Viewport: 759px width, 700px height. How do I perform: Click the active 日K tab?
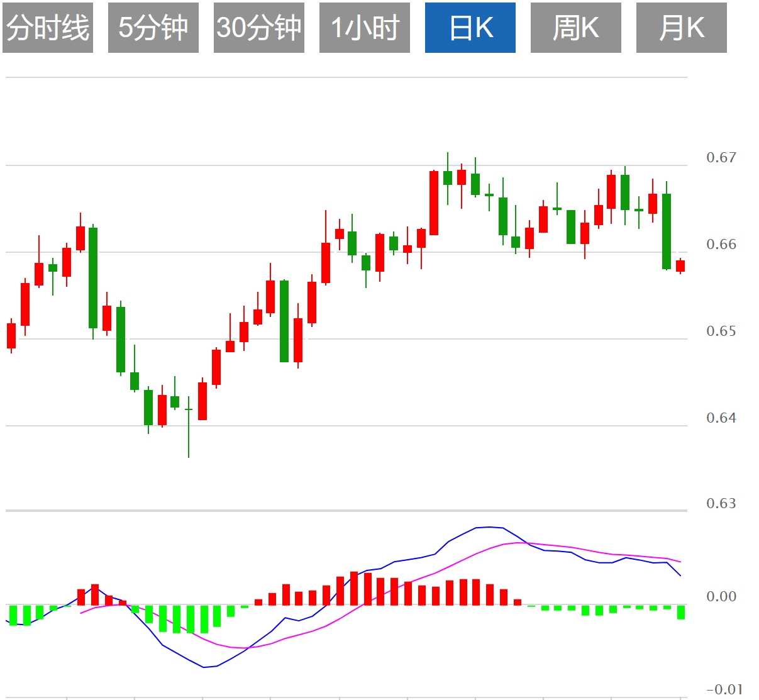pyautogui.click(x=470, y=28)
